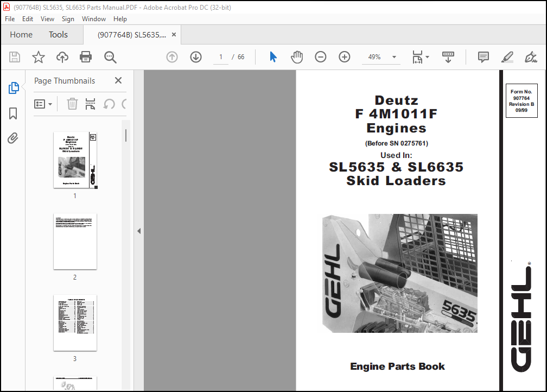Go to next page arrow
Screen dimensions: 547x392
click(x=196, y=57)
